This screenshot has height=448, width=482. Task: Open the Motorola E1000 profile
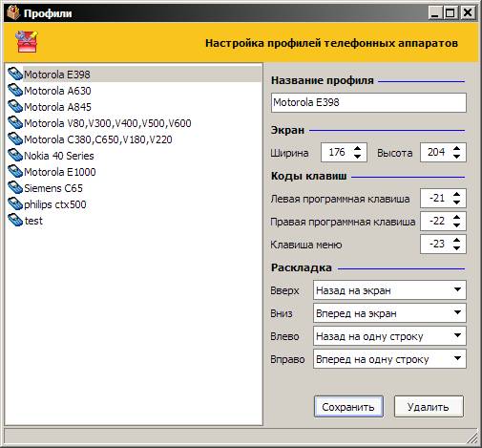point(60,172)
